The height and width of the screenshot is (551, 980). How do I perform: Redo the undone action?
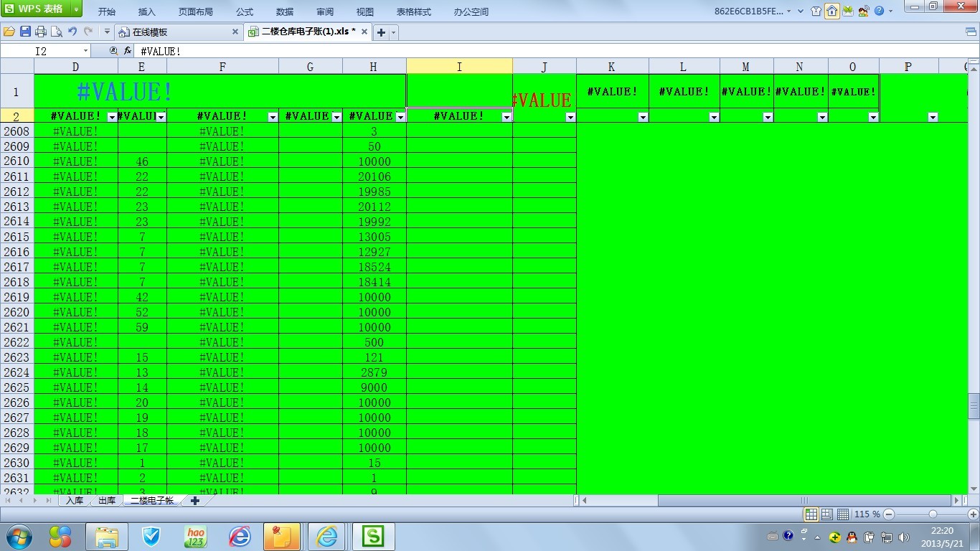pos(88,32)
